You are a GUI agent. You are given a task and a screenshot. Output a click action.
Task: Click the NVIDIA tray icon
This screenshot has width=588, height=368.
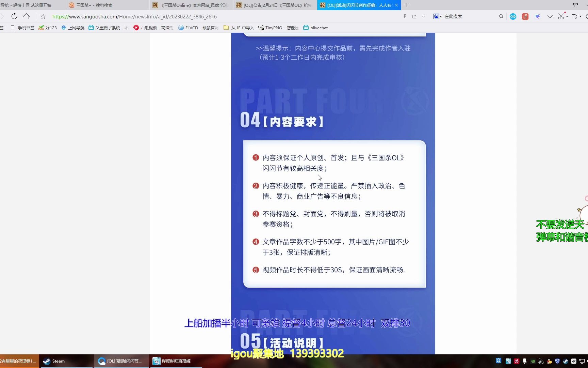coord(533,361)
